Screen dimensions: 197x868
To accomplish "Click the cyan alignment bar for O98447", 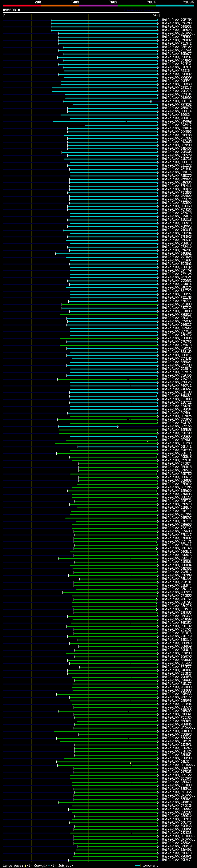I will coord(121,125).
